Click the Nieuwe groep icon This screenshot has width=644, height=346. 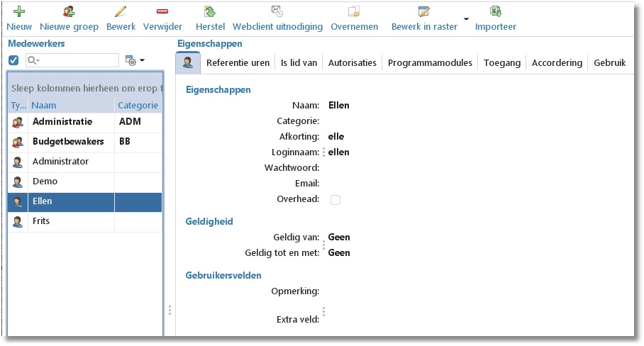pos(69,11)
